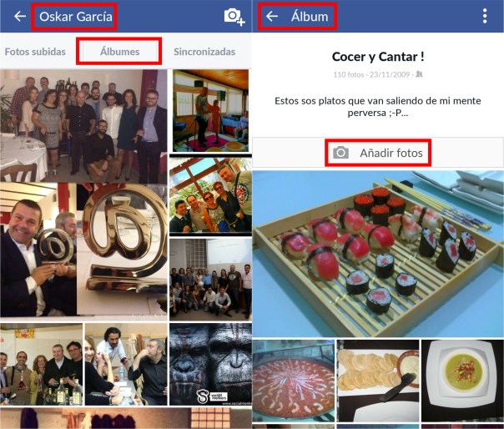Tap the shared-friends audience icon
Viewport: 504px width, 429px height.
pyautogui.click(x=419, y=74)
